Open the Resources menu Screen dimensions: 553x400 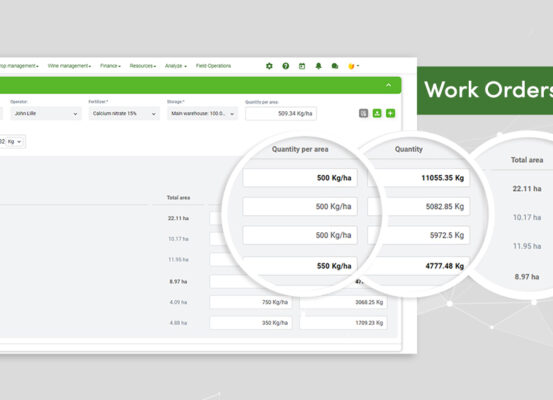pos(143,66)
